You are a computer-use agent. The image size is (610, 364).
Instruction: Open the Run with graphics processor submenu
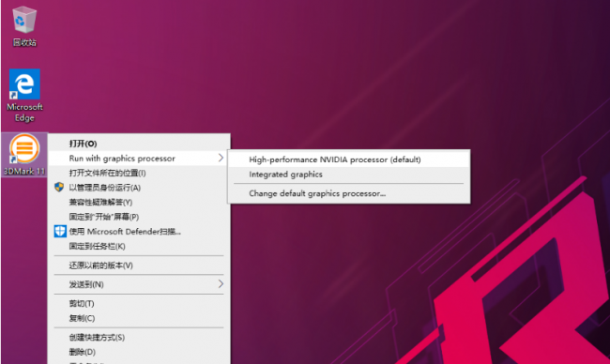point(139,159)
